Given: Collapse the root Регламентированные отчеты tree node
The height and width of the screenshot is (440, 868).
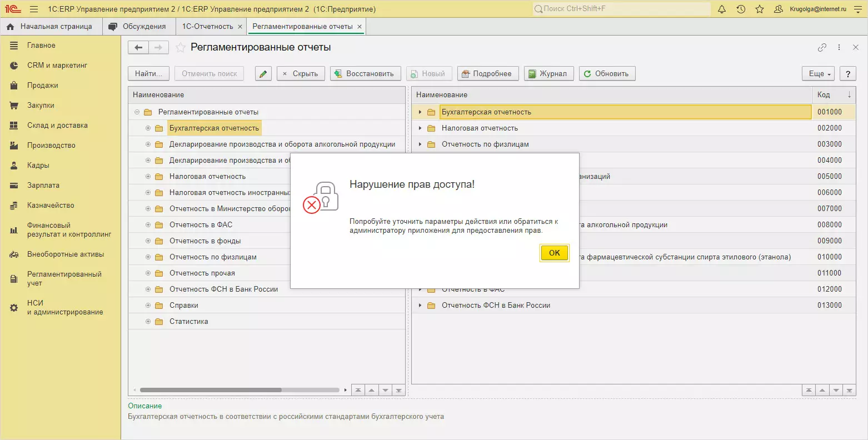Looking at the screenshot, I should coord(137,112).
